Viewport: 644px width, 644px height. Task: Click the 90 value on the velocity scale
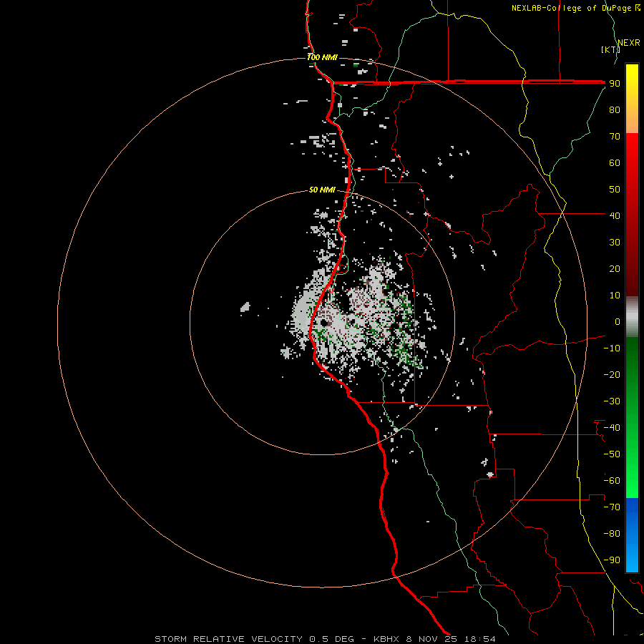pyautogui.click(x=615, y=84)
